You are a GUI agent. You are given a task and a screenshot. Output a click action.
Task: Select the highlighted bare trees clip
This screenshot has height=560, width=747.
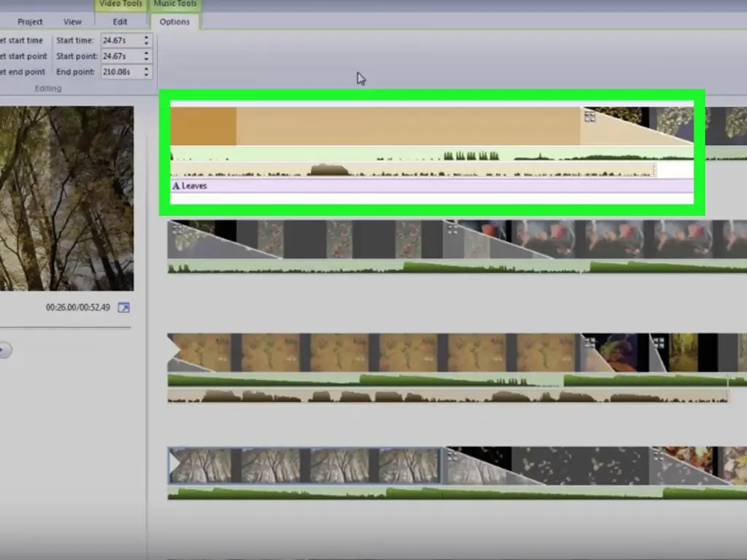coord(305,465)
